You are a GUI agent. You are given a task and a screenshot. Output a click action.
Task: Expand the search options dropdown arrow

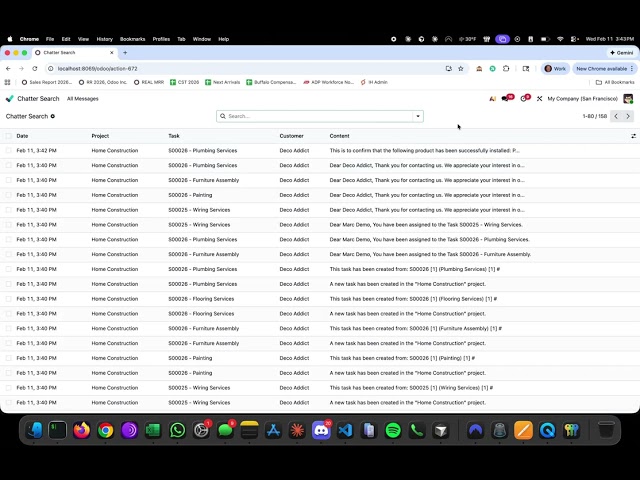[x=418, y=116]
